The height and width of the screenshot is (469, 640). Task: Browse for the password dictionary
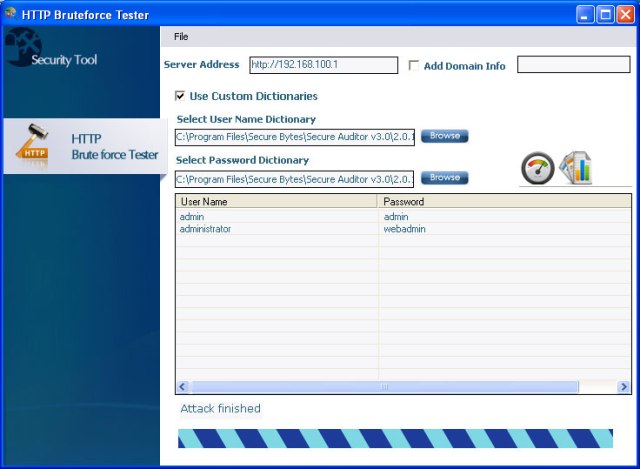tap(444, 178)
